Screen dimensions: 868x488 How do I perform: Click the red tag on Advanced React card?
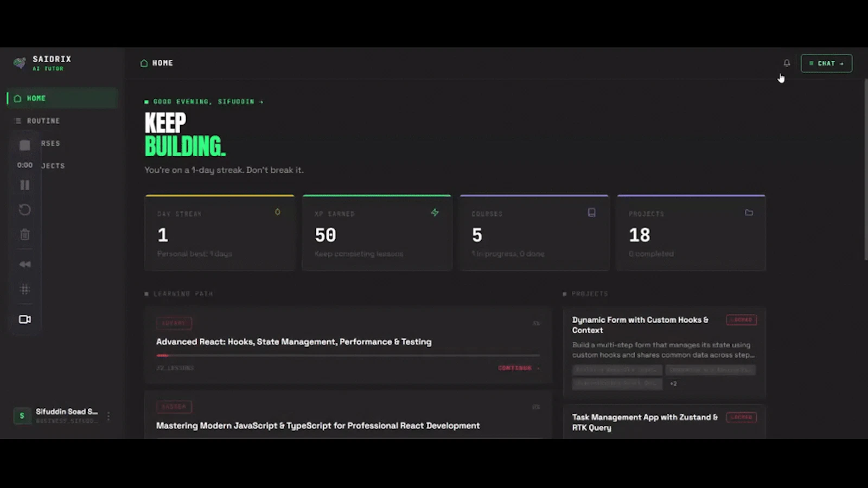(174, 323)
